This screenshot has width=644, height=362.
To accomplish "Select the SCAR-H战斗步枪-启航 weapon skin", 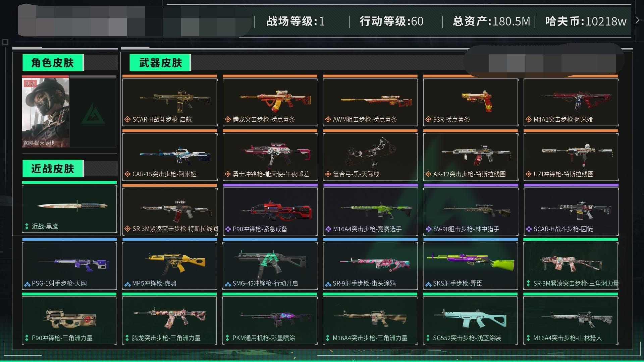I will (170, 102).
